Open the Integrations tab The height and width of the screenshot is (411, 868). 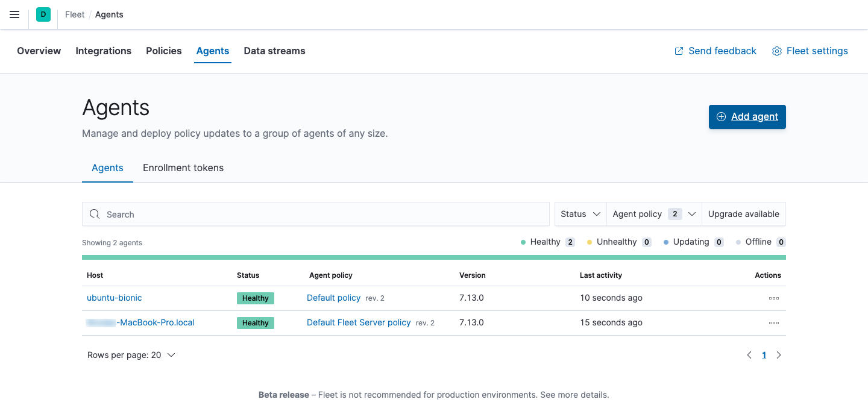pos(103,51)
